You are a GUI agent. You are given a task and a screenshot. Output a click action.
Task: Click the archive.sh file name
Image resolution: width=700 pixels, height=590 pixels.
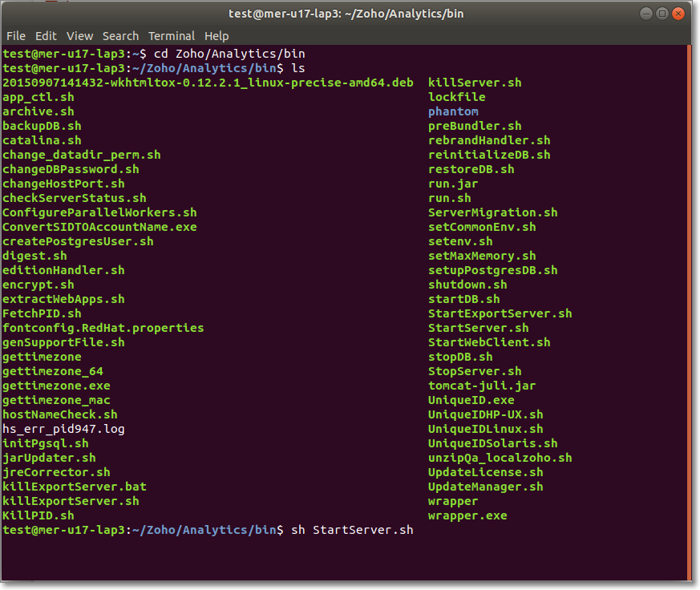38,111
